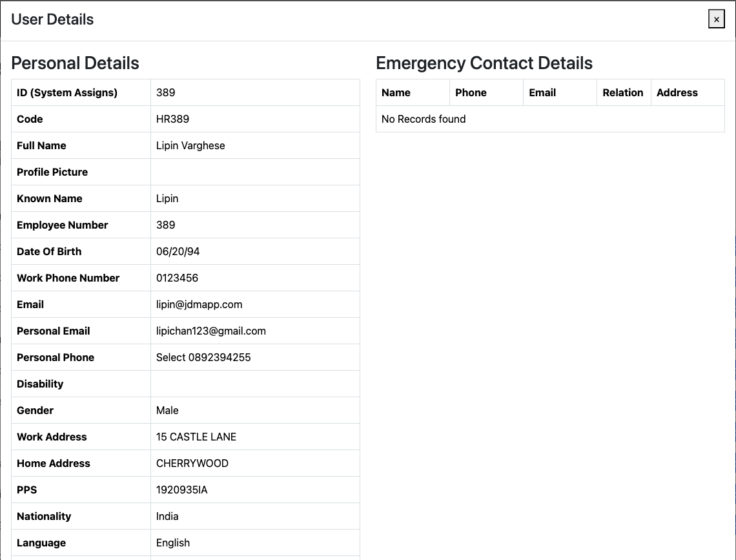
Task: Click the Name column header
Action: pyautogui.click(x=396, y=92)
